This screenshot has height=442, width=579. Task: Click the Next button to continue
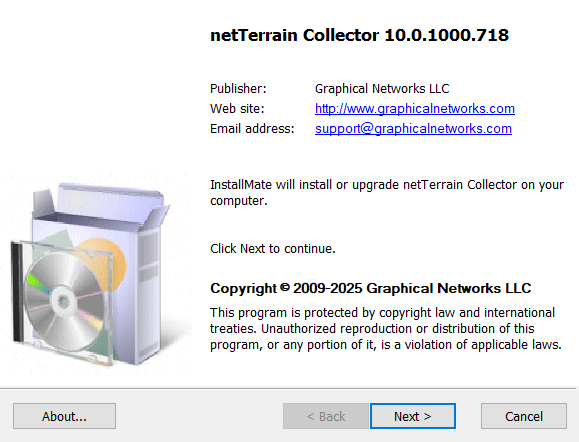pos(413,416)
